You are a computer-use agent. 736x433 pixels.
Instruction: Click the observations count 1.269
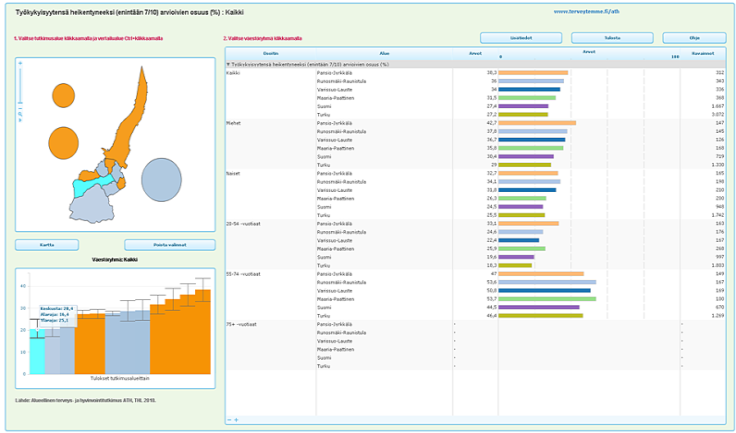(718, 316)
